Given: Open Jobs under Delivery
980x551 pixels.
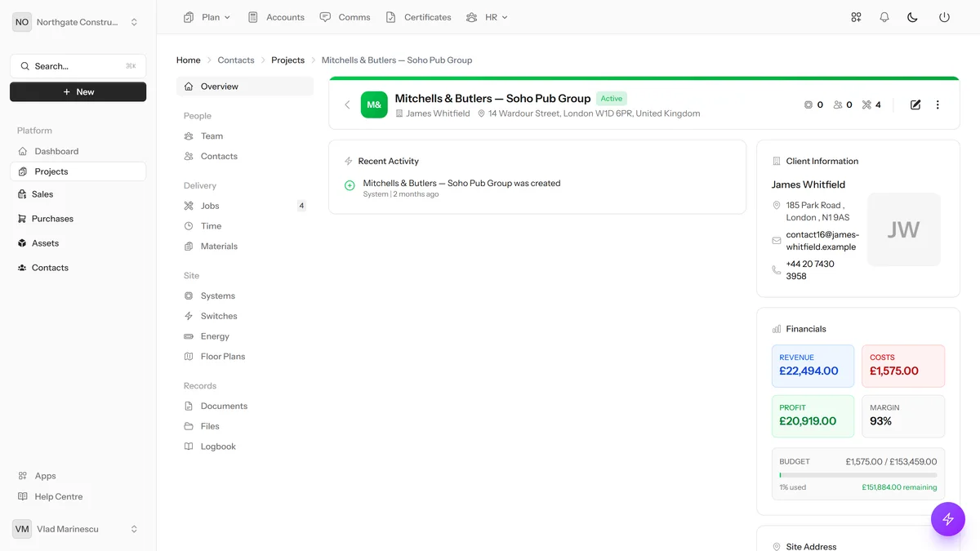Looking at the screenshot, I should 245,206.
